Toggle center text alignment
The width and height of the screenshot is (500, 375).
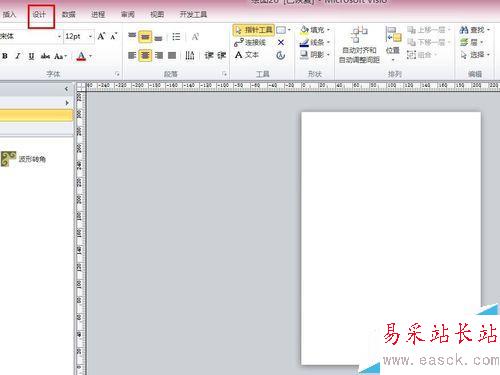(x=145, y=55)
